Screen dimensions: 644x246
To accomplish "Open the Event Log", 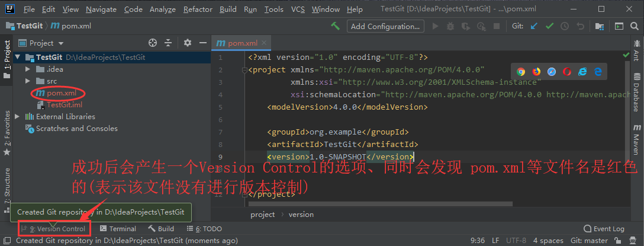I will (x=604, y=229).
